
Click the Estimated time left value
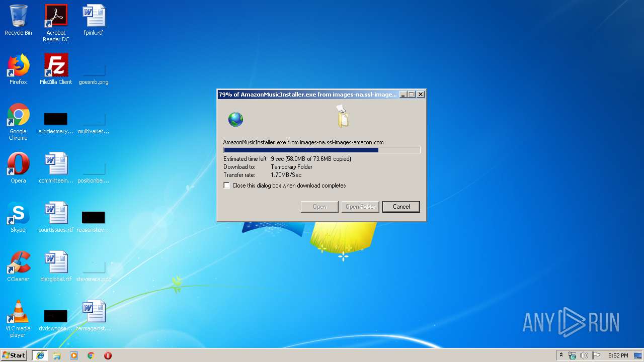[311, 159]
